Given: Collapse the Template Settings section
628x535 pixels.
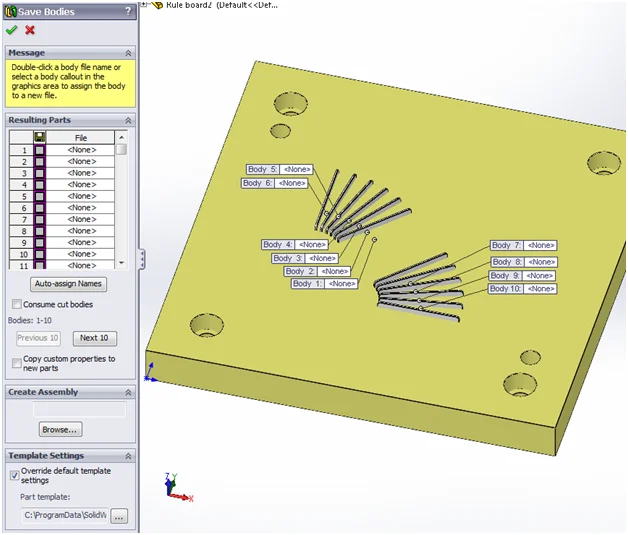Looking at the screenshot, I should [128, 456].
